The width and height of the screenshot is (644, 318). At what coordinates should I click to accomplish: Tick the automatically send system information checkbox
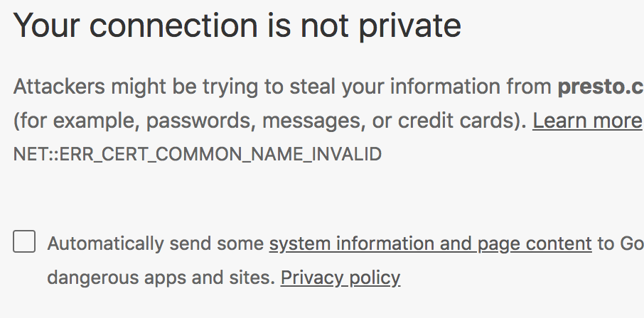pos(24,242)
